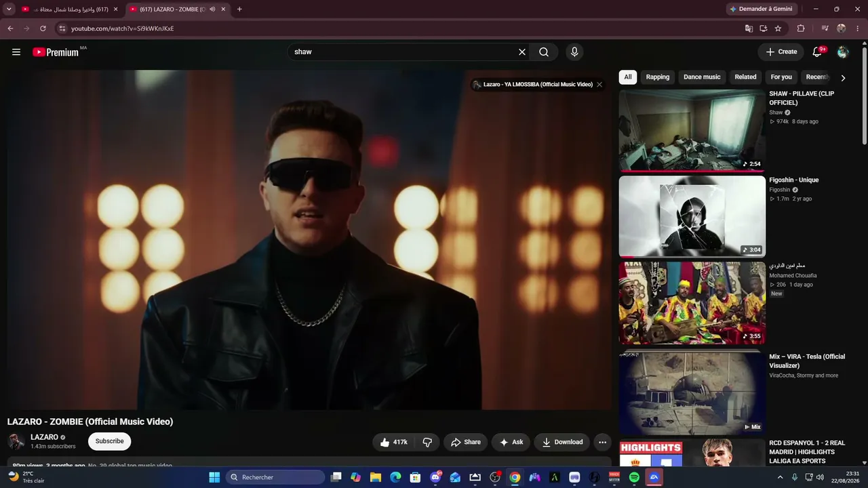Screen dimensions: 868x488
Task: Mute the LAZARO - ZOMBIE tab audio
Action: pyautogui.click(x=212, y=9)
